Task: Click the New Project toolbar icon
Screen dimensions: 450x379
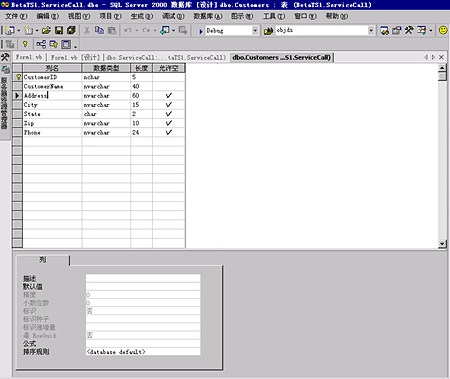Action: (x=10, y=31)
